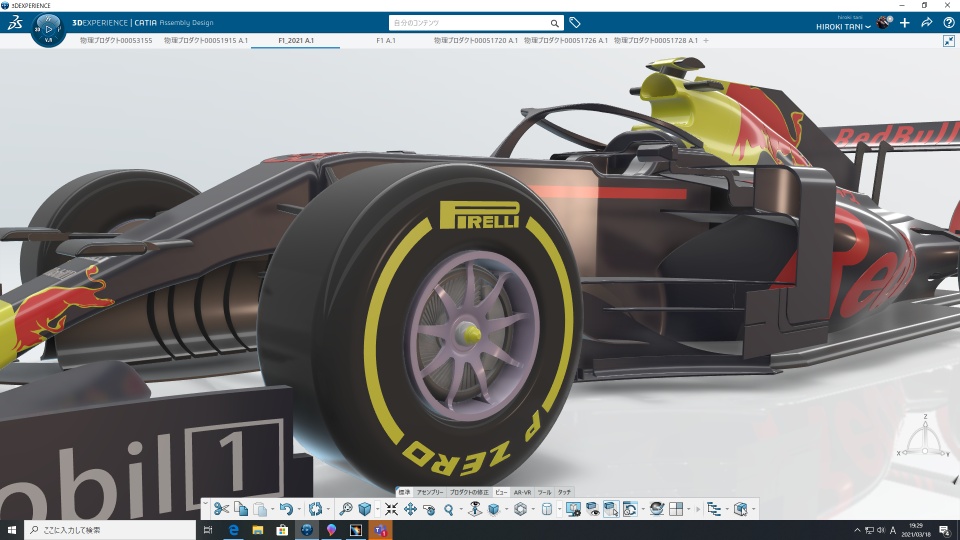960x540 pixels.
Task: Switch to the アセンブリー action bar tab
Action: 430,492
